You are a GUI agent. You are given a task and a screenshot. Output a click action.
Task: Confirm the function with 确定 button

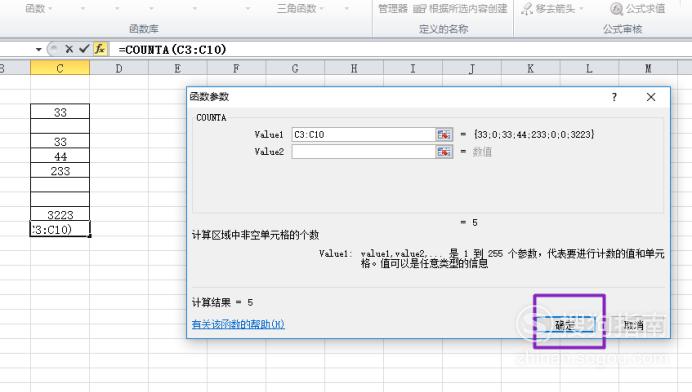point(565,325)
